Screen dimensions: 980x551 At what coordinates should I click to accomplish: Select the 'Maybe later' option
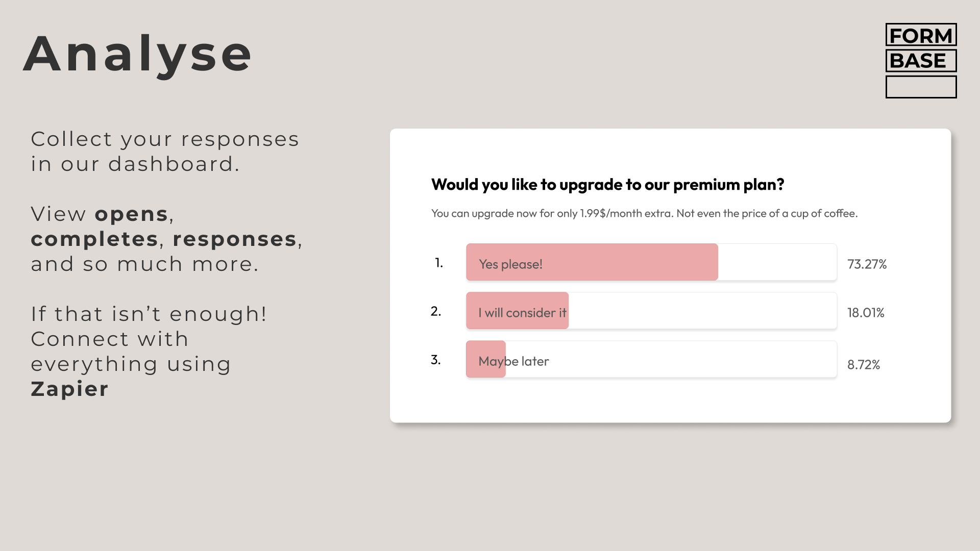pyautogui.click(x=651, y=359)
